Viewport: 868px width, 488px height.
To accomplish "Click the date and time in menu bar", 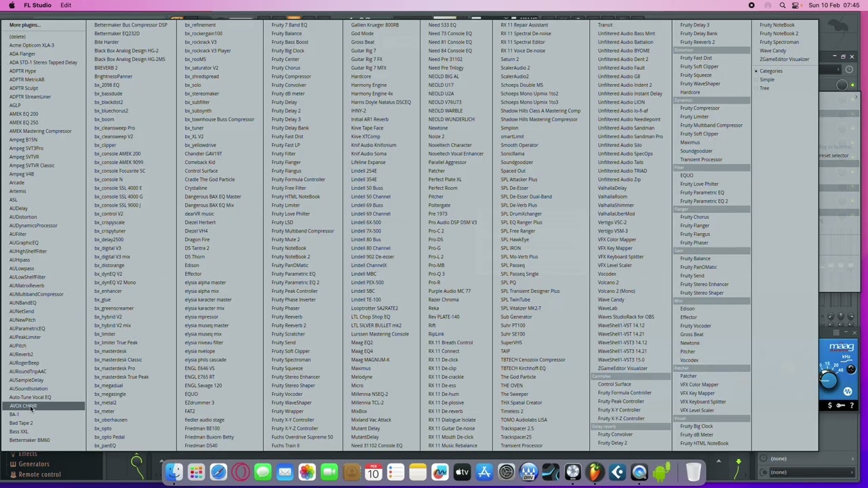I will [x=834, y=5].
